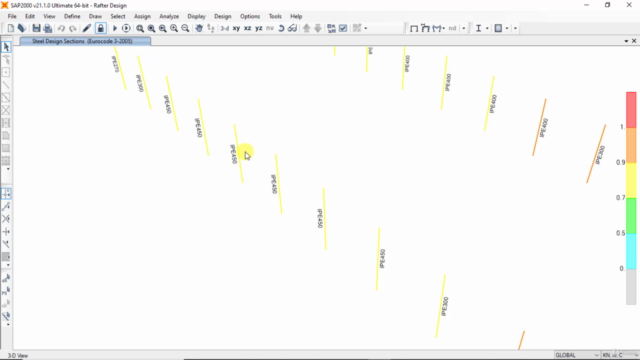Viewport: 640px width, 360px height.
Task: Open the window list dropdown arrow near view close
Action: pyautogui.click(x=626, y=41)
